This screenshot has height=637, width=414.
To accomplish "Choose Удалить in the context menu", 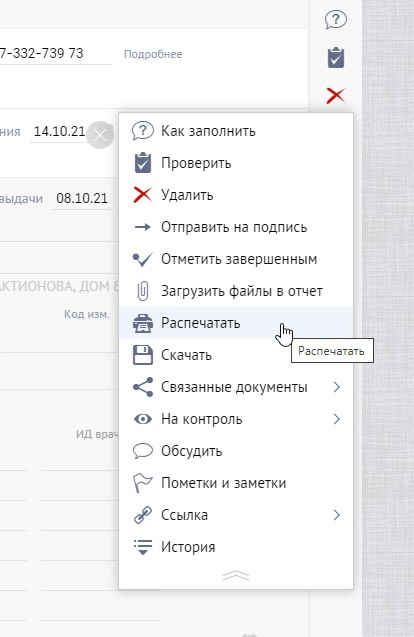I will [x=236, y=195].
